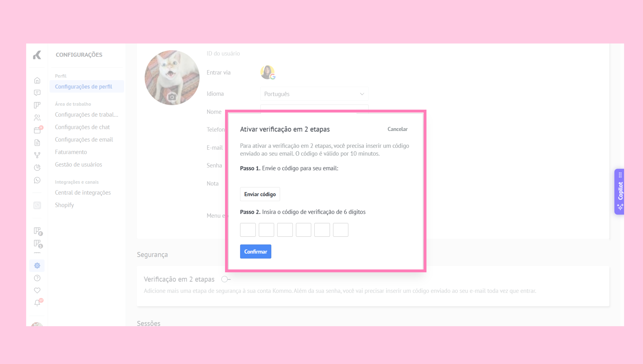Click the notifications bell icon
This screenshot has height=364, width=643.
coord(37,303)
